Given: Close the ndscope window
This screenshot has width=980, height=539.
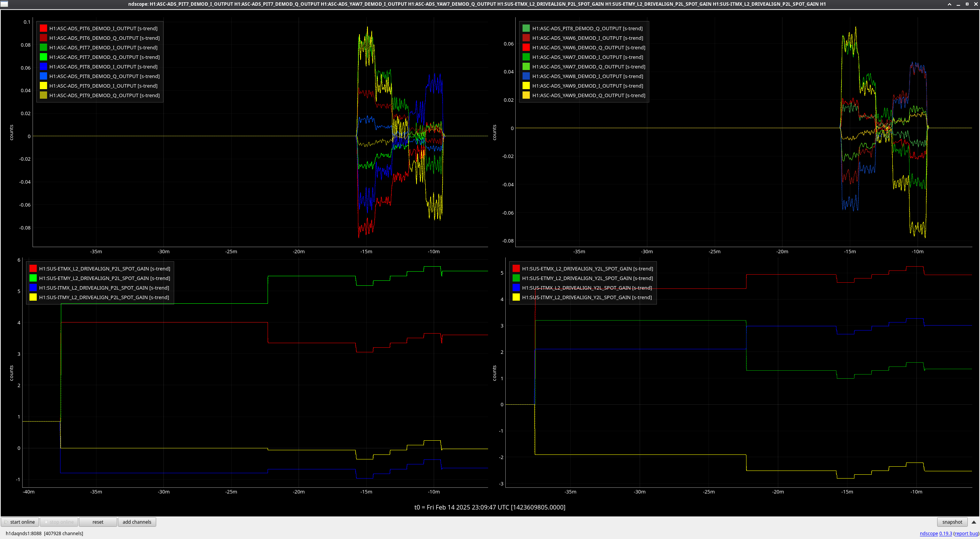Looking at the screenshot, I should click(x=975, y=4).
